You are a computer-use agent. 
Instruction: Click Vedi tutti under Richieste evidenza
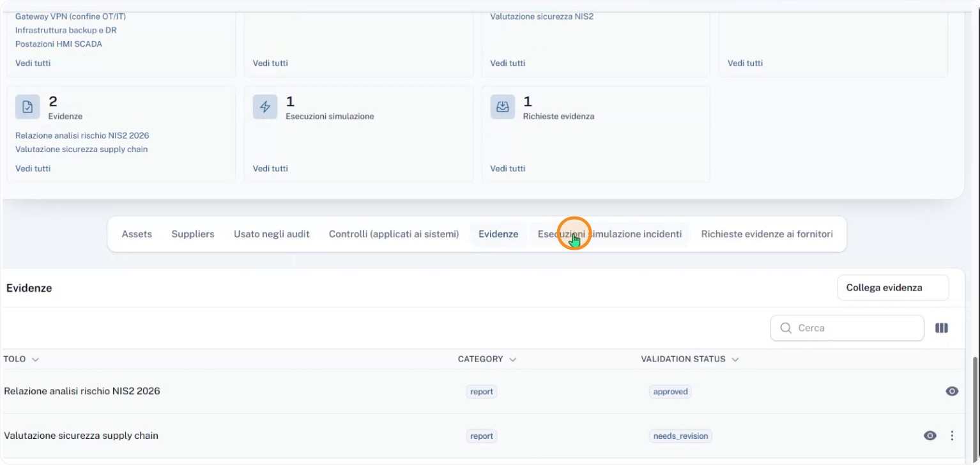click(x=508, y=169)
